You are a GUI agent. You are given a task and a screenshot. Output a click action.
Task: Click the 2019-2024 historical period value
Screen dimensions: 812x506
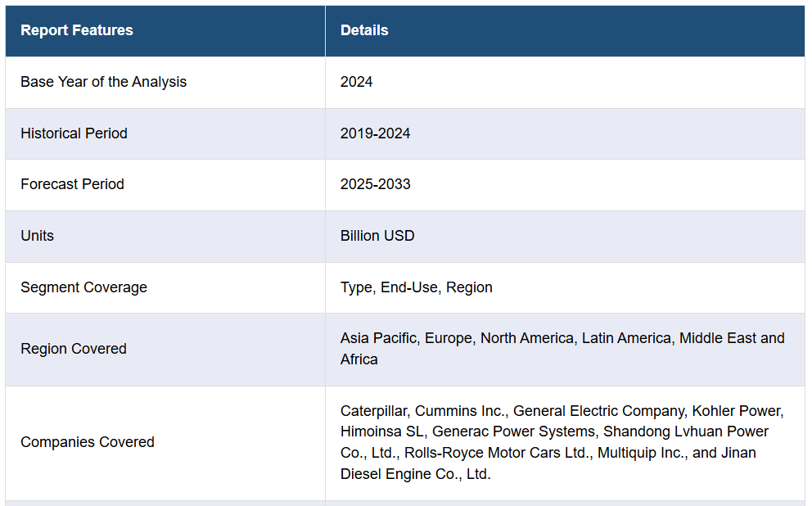point(375,133)
